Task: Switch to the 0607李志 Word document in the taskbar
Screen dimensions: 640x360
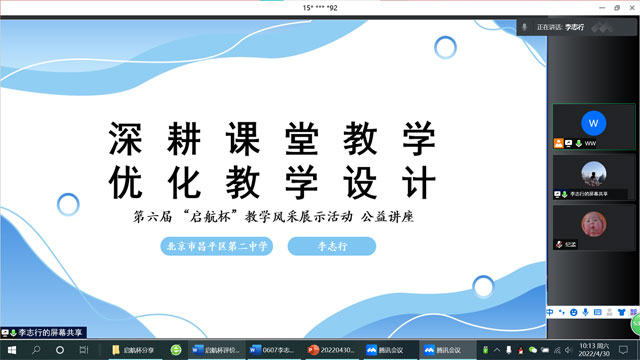Action: (272, 350)
